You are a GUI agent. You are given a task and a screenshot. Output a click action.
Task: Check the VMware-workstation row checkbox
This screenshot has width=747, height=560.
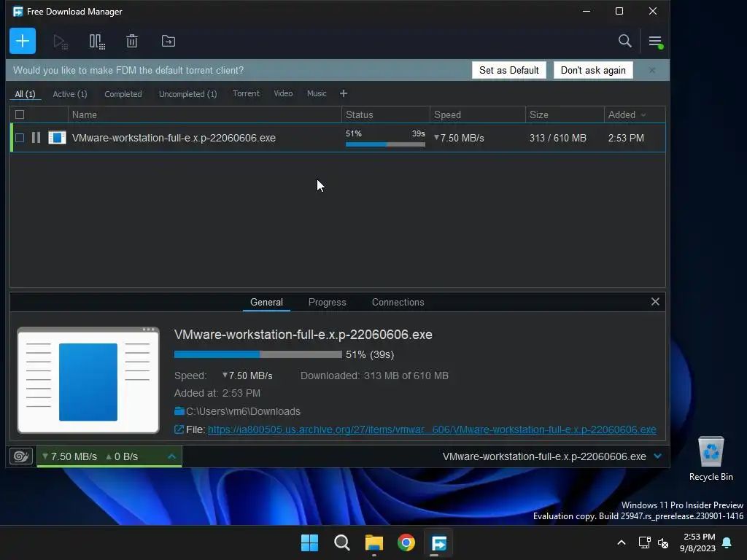[20, 138]
